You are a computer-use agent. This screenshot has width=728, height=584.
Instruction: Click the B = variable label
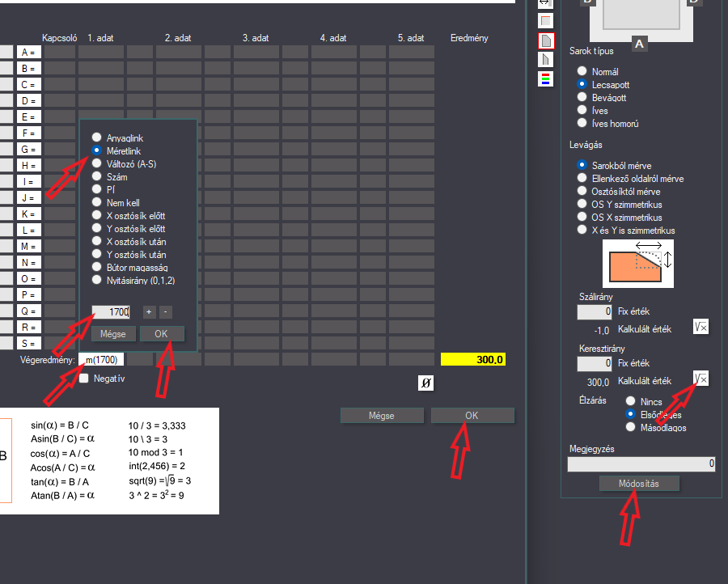pyautogui.click(x=29, y=68)
